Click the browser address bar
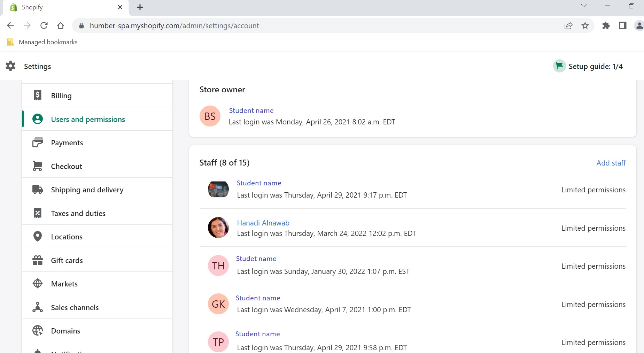Image resolution: width=644 pixels, height=353 pixels. pos(313,26)
